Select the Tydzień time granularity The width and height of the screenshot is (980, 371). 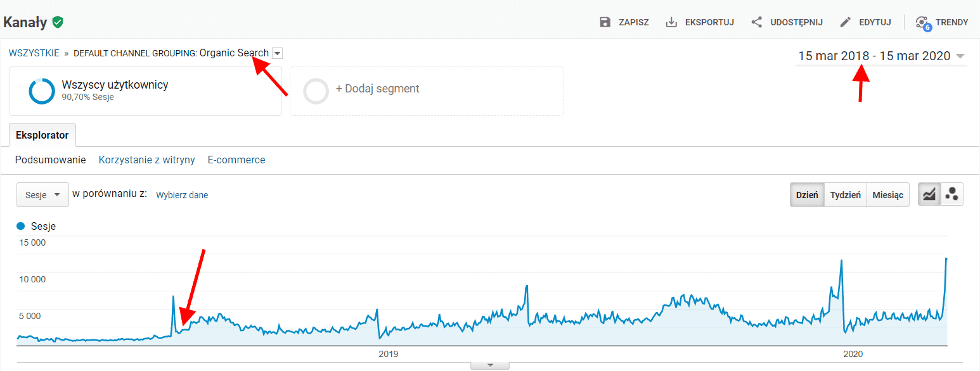(845, 195)
